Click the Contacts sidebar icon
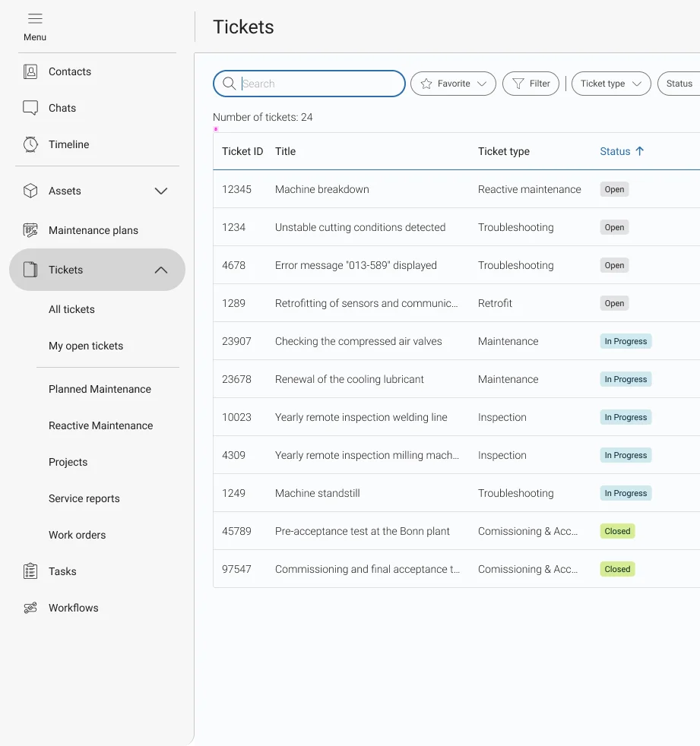Viewport: 700px width, 746px height. [30, 71]
